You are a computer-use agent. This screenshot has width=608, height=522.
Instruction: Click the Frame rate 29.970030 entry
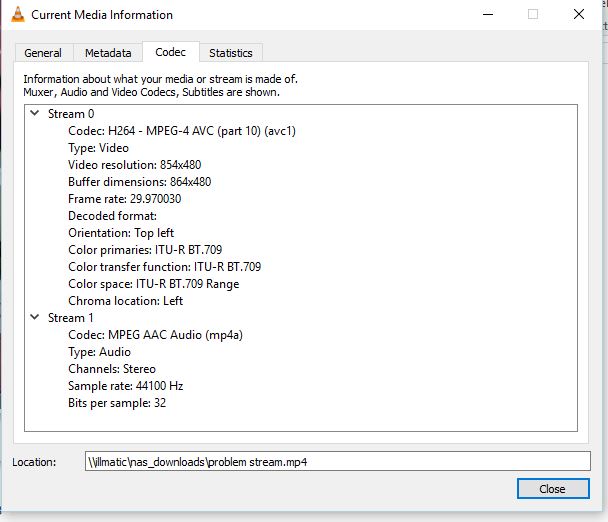[x=124, y=199]
